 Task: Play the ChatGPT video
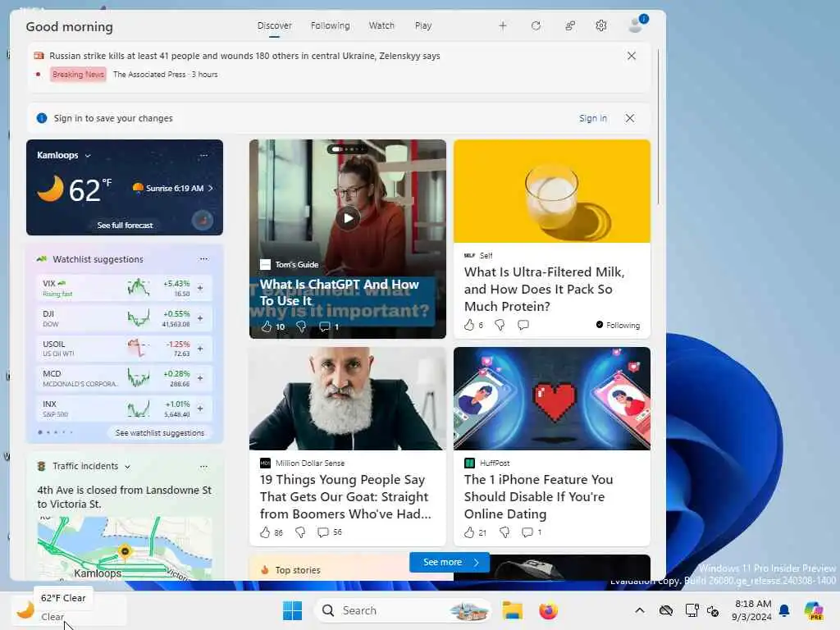(348, 218)
